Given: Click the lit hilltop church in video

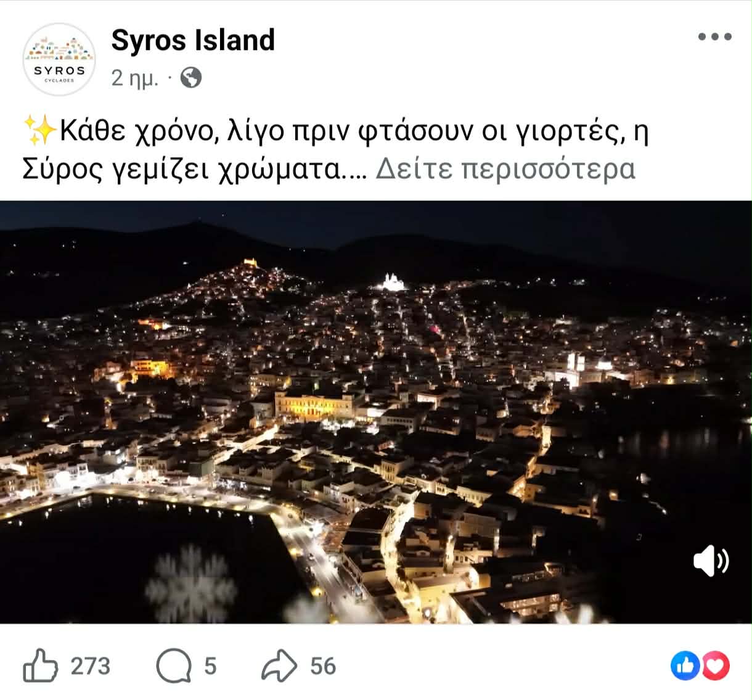Looking at the screenshot, I should tap(391, 282).
